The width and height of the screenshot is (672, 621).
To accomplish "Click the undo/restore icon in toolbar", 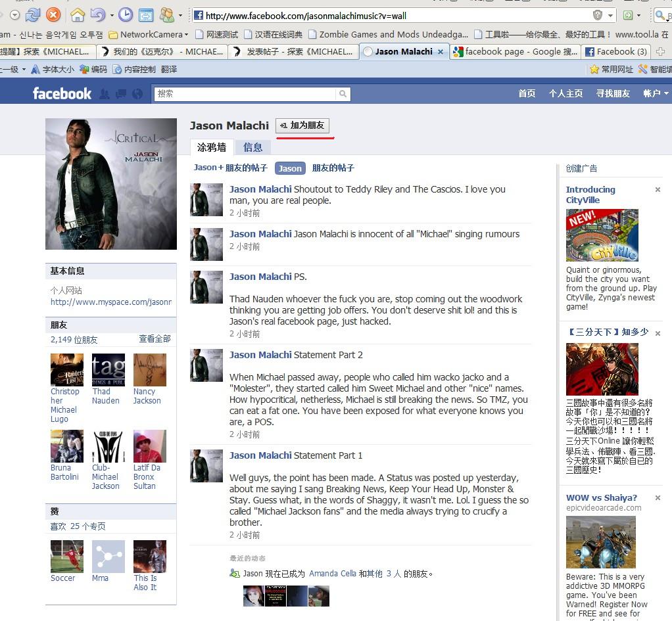I will (98, 15).
